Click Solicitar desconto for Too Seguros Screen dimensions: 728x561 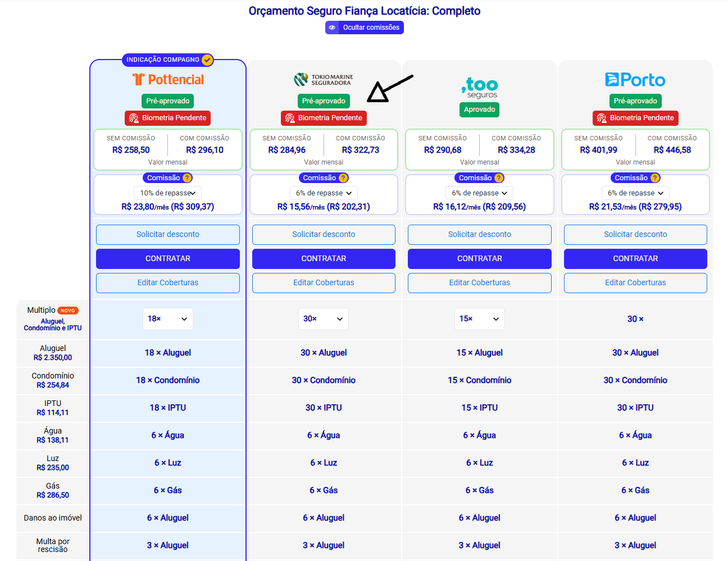(480, 235)
